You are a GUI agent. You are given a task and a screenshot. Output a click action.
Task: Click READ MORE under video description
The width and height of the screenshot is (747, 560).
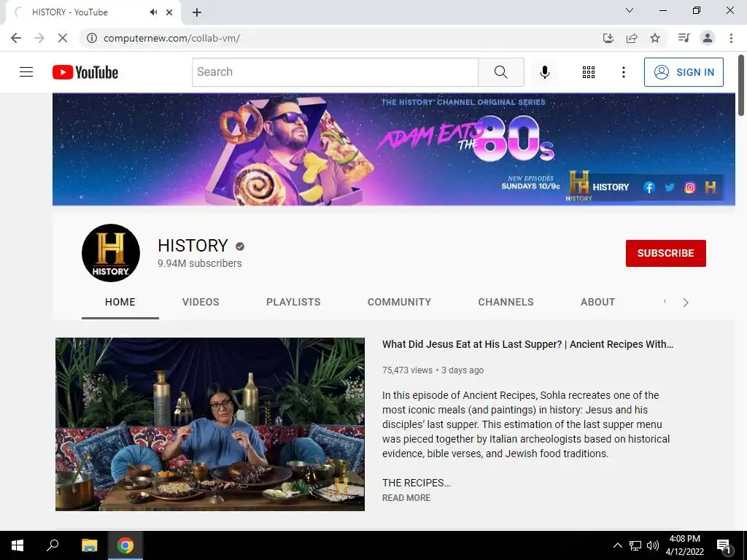406,497
